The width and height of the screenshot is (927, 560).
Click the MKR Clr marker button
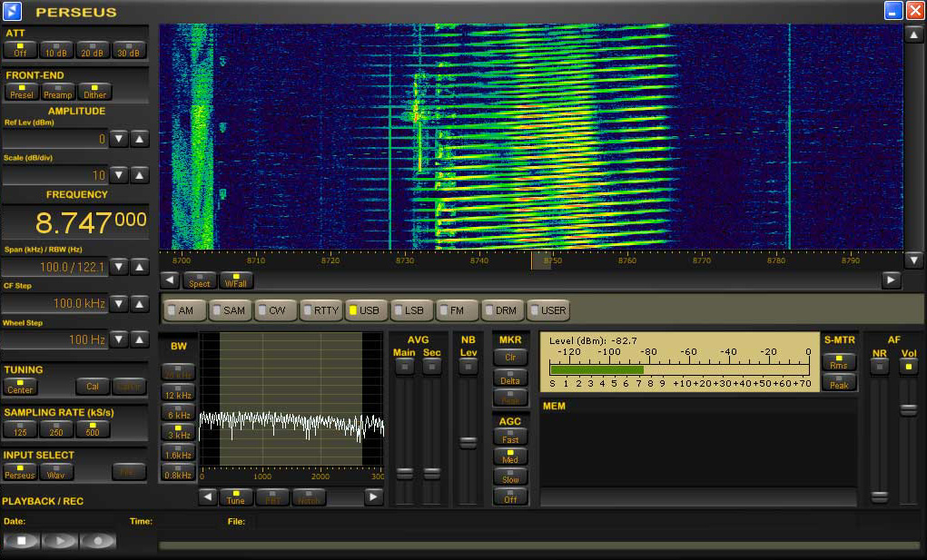pyautogui.click(x=510, y=357)
